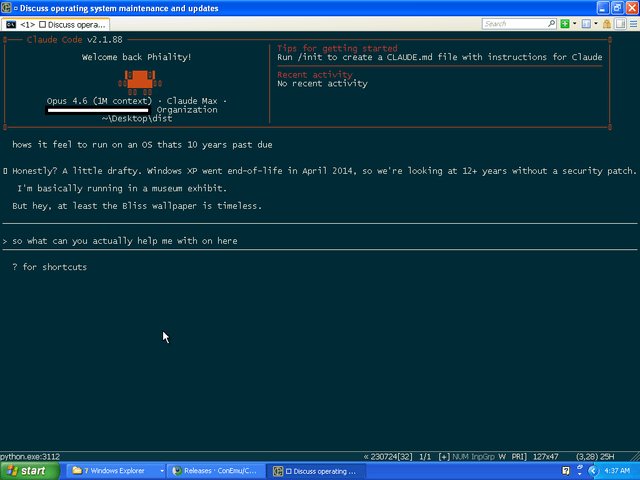Screen dimensions: 640x480
Task: Click the 'Welcome back Phiality!' greeting
Action: coord(136,57)
